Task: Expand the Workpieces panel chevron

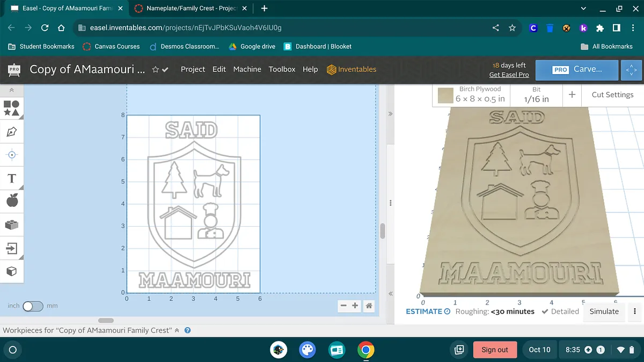Action: tap(177, 330)
